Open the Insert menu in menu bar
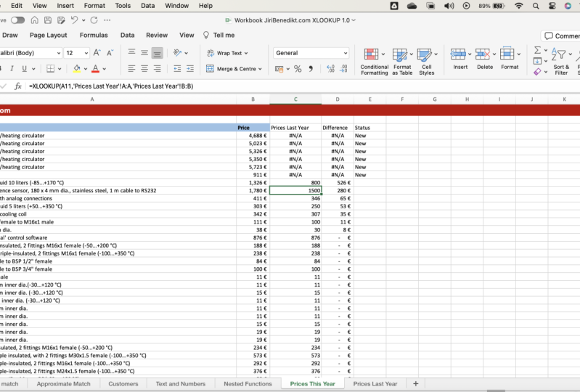Image resolution: width=580 pixels, height=392 pixels. [x=65, y=6]
